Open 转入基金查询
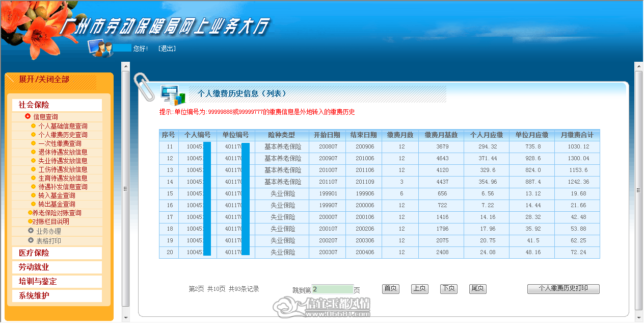 [x=57, y=195]
